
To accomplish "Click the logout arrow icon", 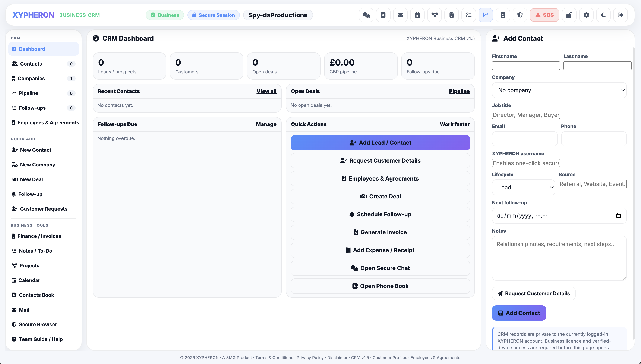I will pyautogui.click(x=621, y=15).
